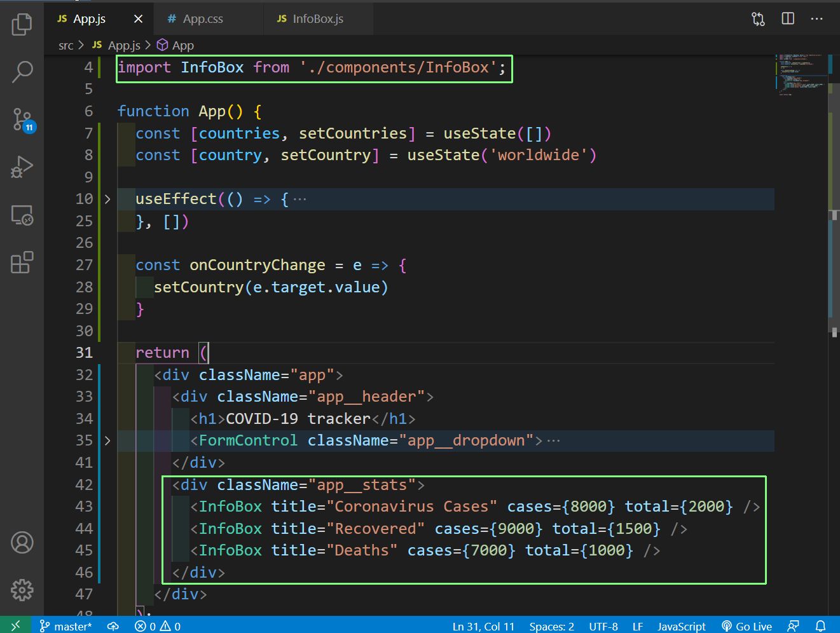Unfold ellipsis after useEffect line

300,200
